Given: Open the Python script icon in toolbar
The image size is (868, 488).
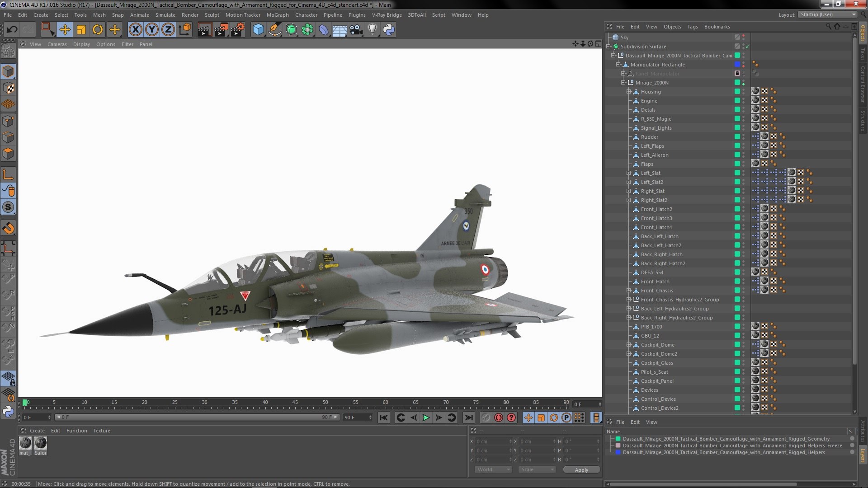Looking at the screenshot, I should 389,30.
